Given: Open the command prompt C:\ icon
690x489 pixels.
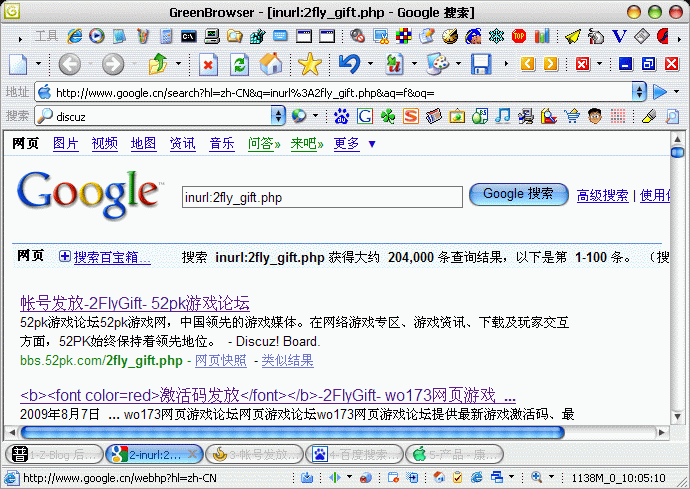Looking at the screenshot, I should (188, 36).
